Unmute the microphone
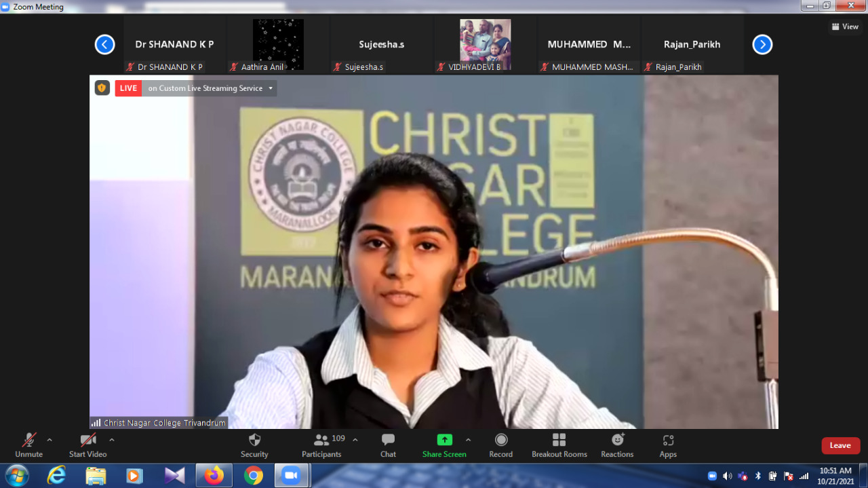The image size is (868, 488). [x=28, y=445]
